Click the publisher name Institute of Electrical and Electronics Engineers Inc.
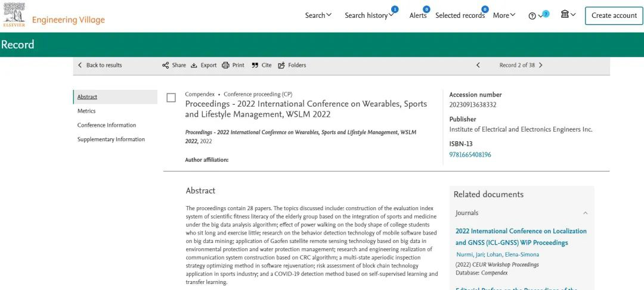Screen dimensions: 644x290 coord(521,129)
